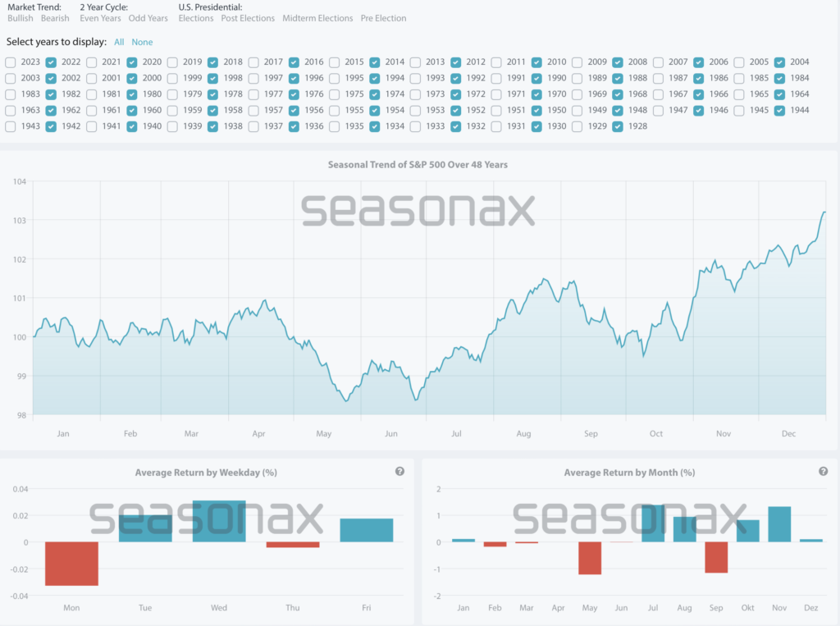Select the Pre Election filter

click(x=383, y=18)
